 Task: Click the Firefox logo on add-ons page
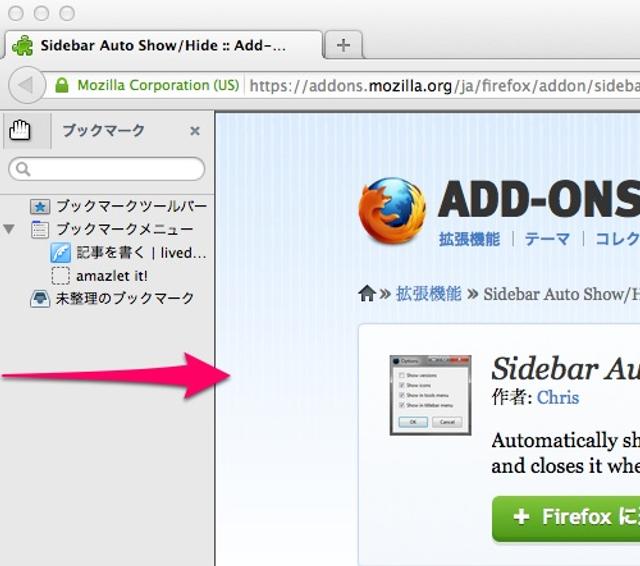point(393,210)
